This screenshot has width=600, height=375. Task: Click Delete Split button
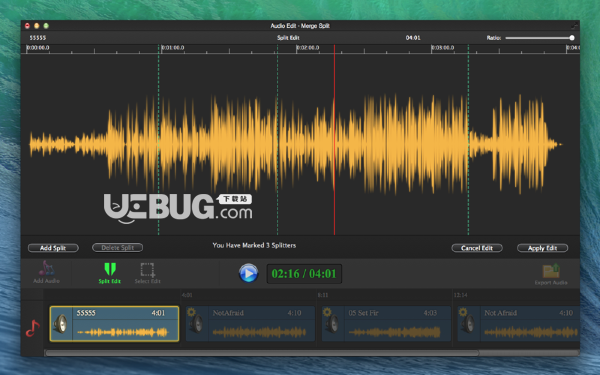click(x=117, y=248)
